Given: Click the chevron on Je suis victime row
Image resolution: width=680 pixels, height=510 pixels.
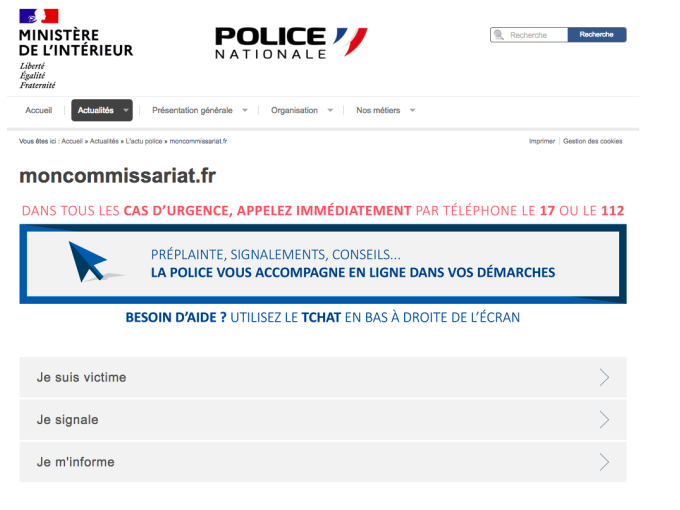Looking at the screenshot, I should click(605, 377).
